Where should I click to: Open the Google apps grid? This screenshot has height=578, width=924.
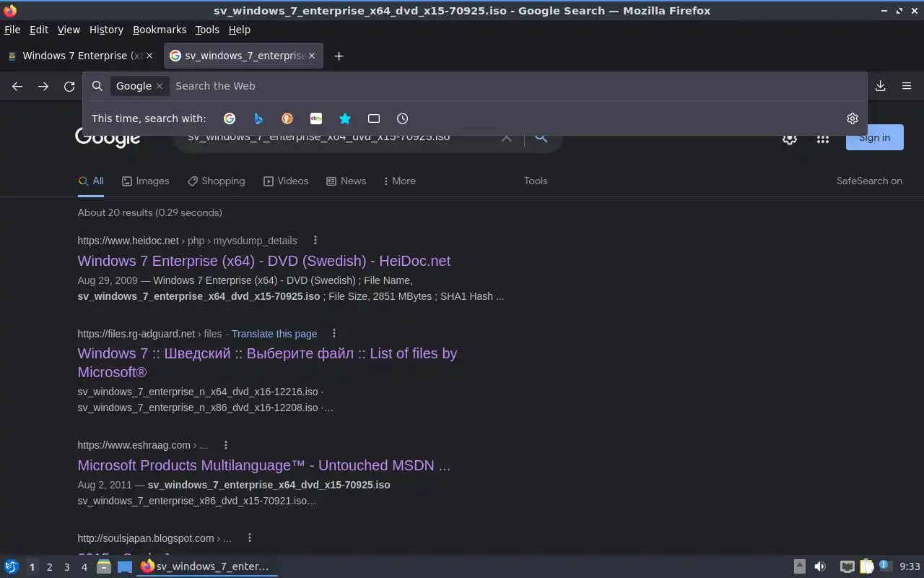pos(823,139)
